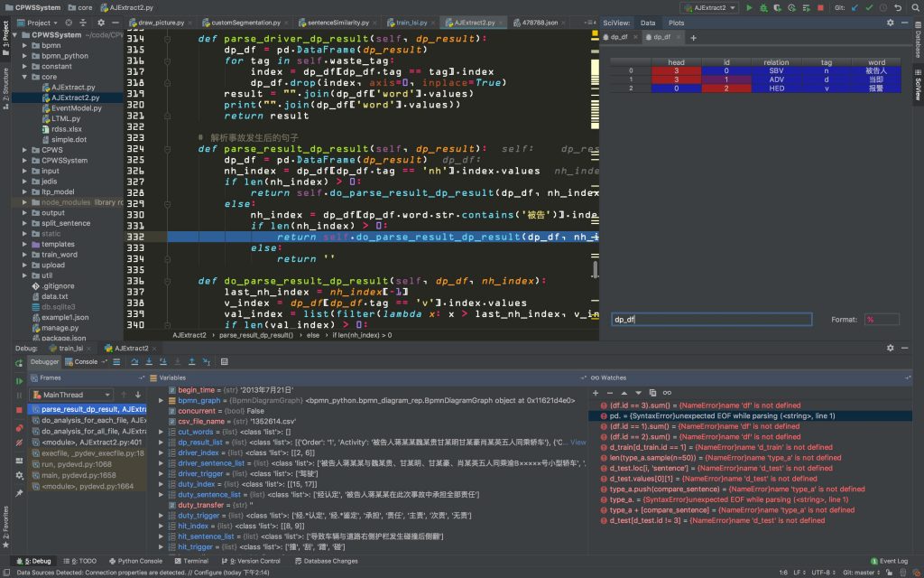Toggle show watches in variables glasses icon
Viewport: 924px width, 578px height.
(x=667, y=393)
